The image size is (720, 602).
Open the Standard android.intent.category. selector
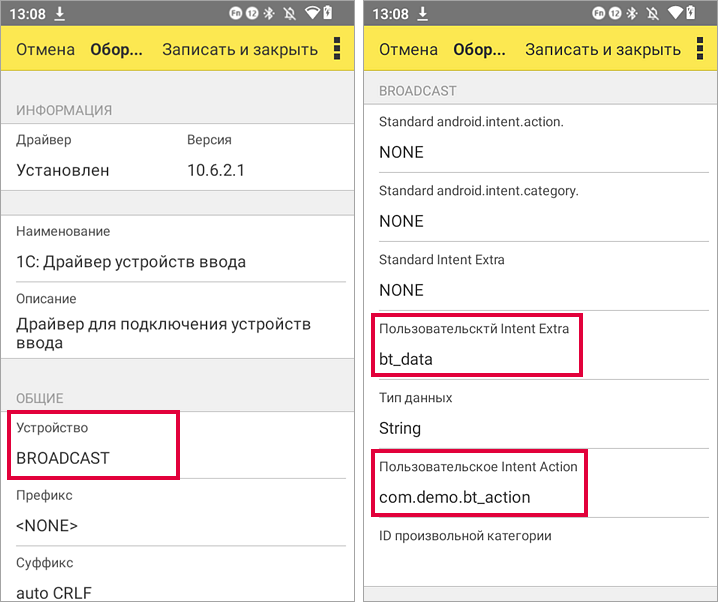click(x=540, y=207)
